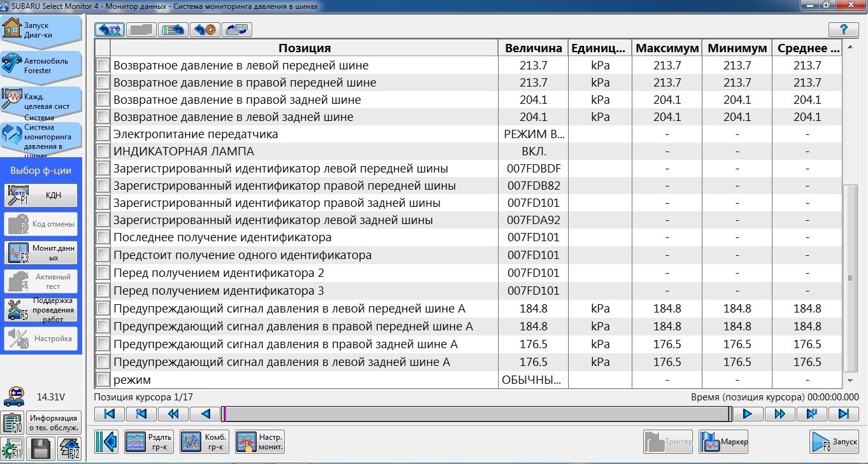Open Рздлть гр-к separate graph view
The image size is (868, 464).
150,442
